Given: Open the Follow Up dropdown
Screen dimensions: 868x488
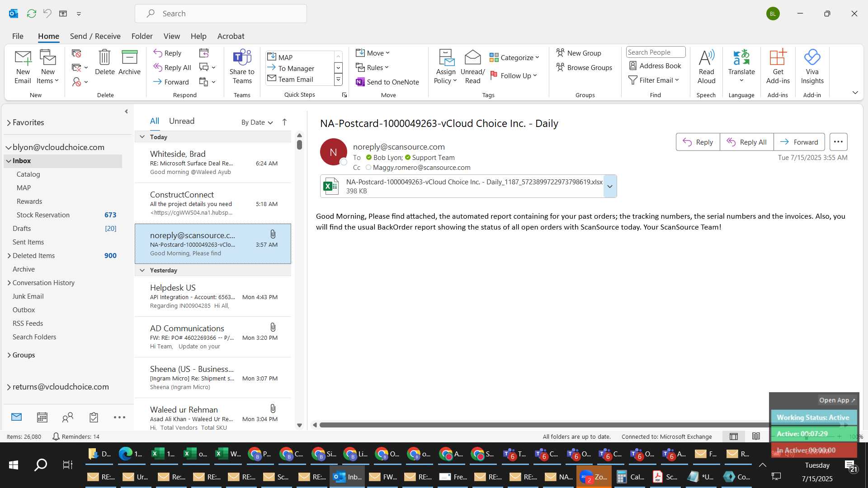Looking at the screenshot, I should coord(514,75).
